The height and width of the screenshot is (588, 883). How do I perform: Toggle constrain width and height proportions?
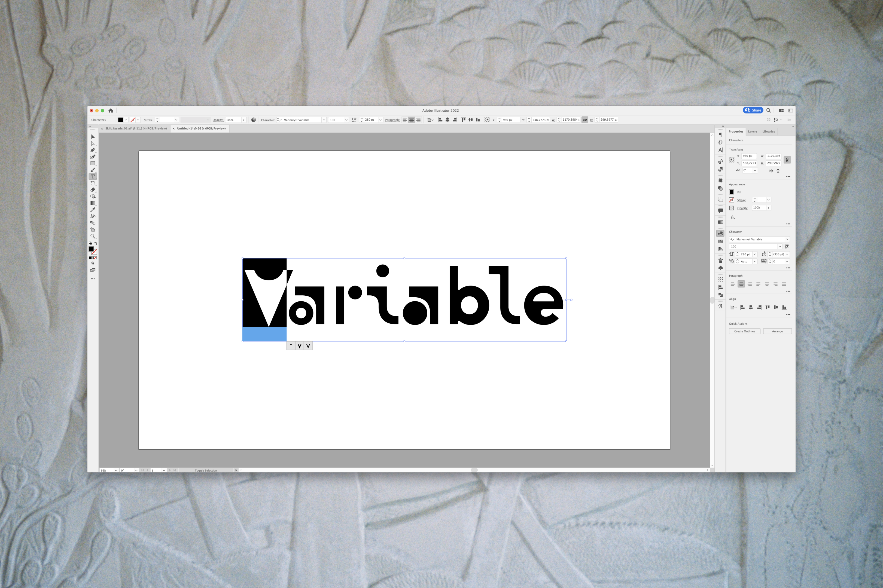(787, 160)
